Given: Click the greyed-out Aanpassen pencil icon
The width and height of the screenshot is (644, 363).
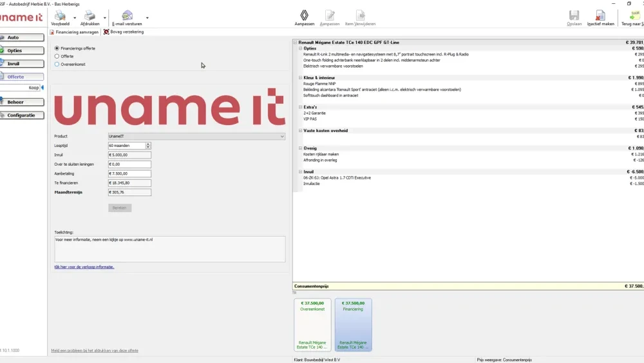Looking at the screenshot, I should [330, 15].
